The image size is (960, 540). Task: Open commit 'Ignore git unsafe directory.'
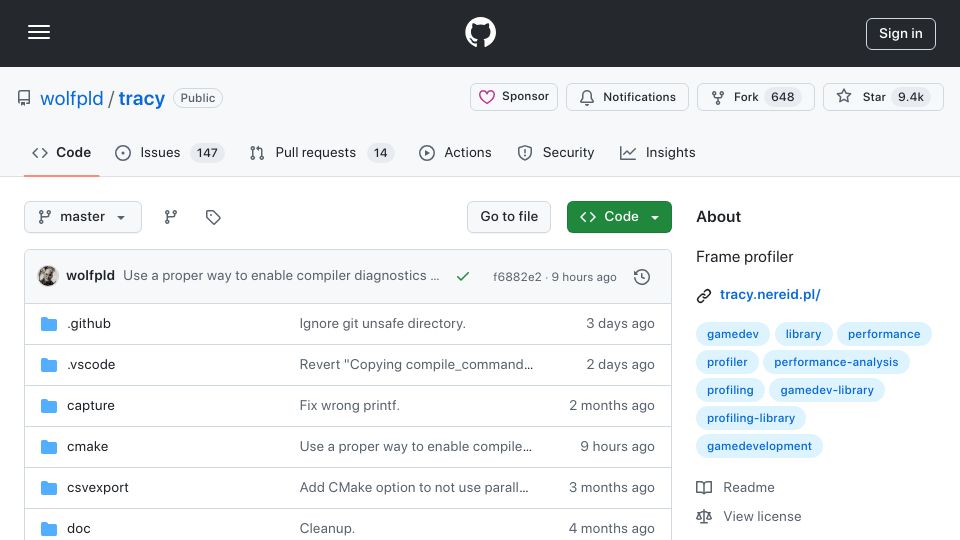[x=383, y=323]
